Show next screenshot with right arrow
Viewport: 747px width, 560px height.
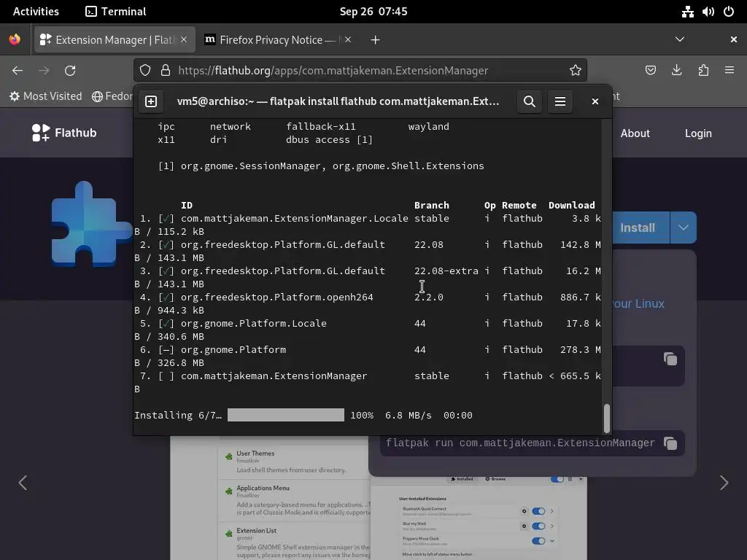tap(724, 483)
